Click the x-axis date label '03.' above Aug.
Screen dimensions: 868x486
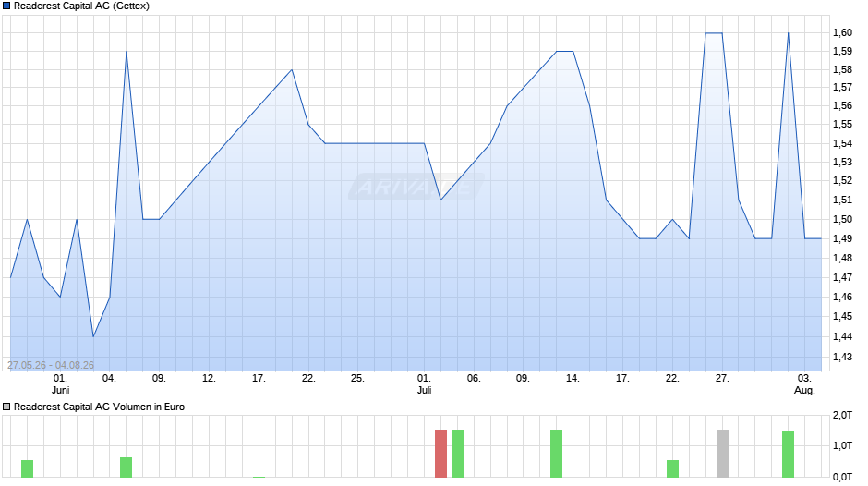(x=804, y=378)
